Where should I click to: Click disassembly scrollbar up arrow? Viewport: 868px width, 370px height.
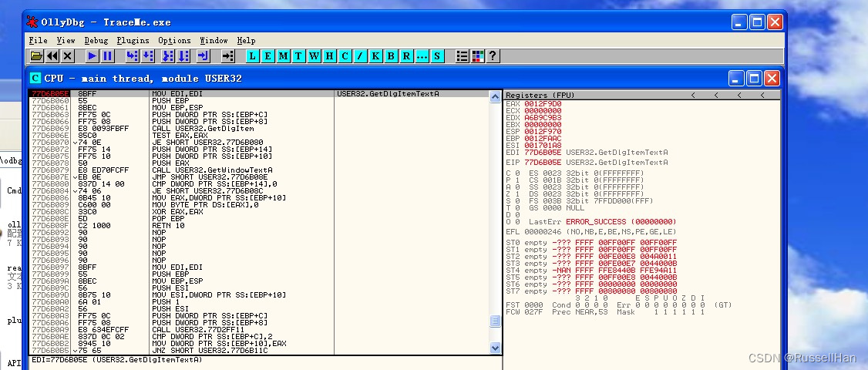496,96
